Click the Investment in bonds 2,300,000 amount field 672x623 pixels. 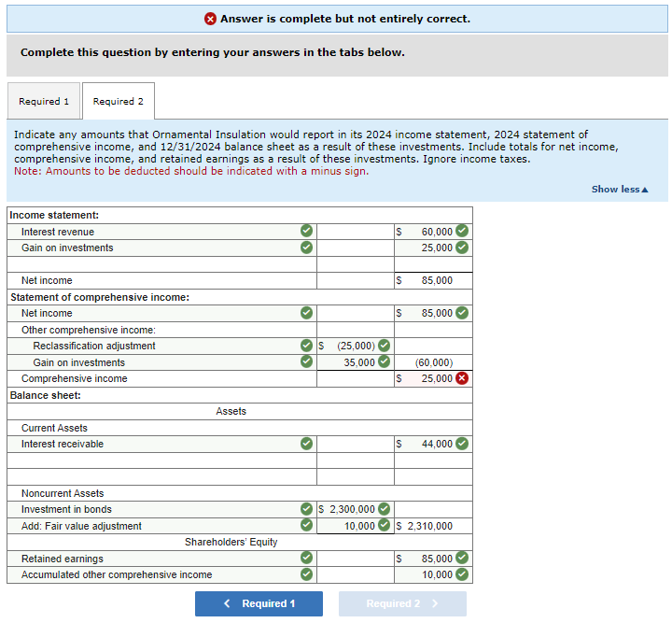(x=356, y=509)
